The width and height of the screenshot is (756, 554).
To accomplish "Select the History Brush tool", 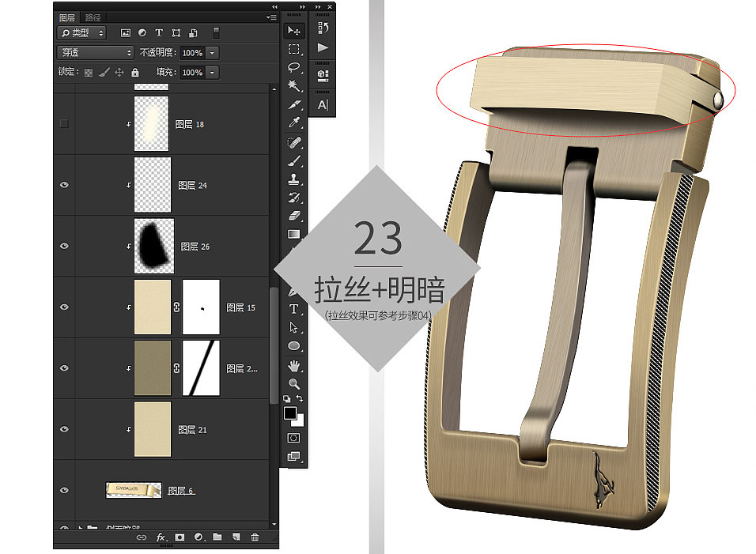I will [293, 198].
